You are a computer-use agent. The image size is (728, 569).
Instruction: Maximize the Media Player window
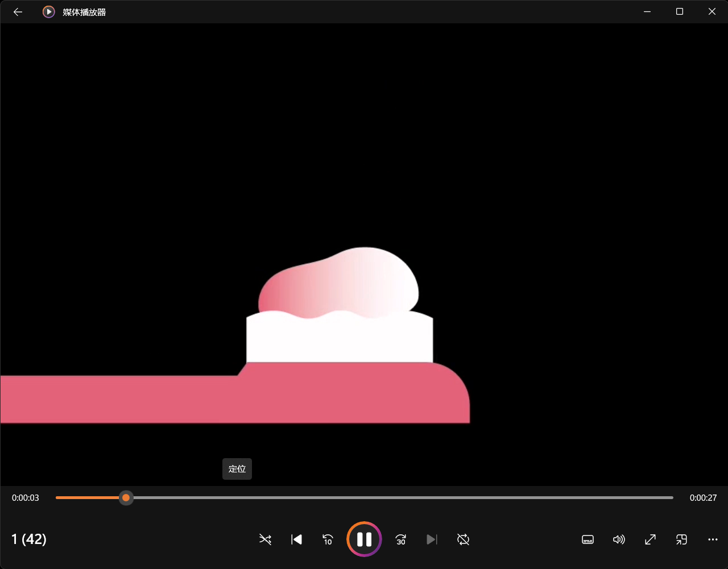tap(679, 11)
